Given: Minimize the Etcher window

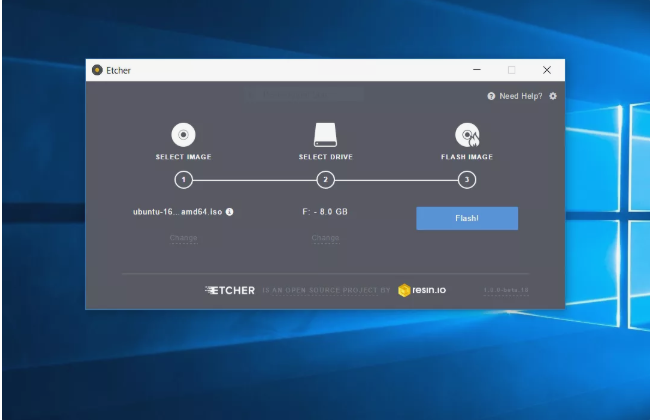Looking at the screenshot, I should tap(477, 70).
